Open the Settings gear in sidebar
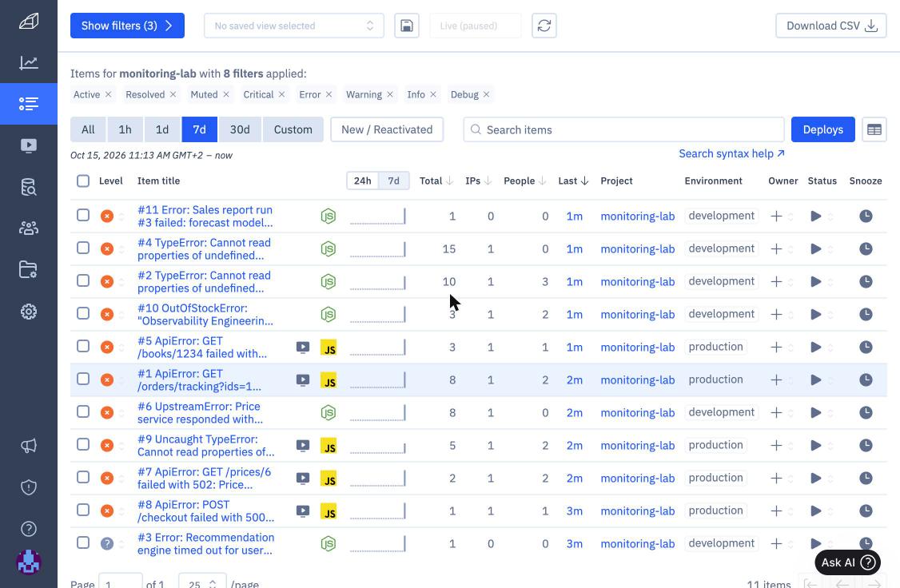The image size is (900, 588). (29, 312)
